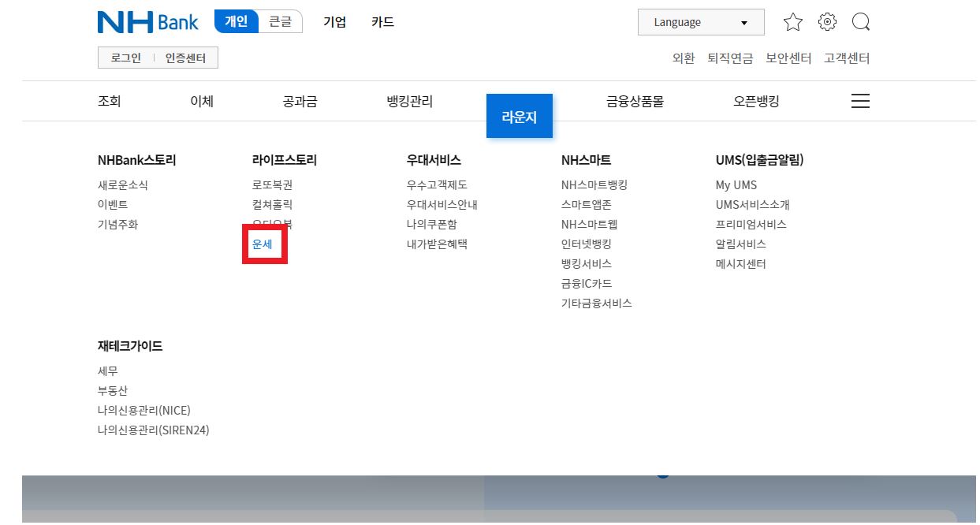Open 재테크가이드 heading

point(130,346)
